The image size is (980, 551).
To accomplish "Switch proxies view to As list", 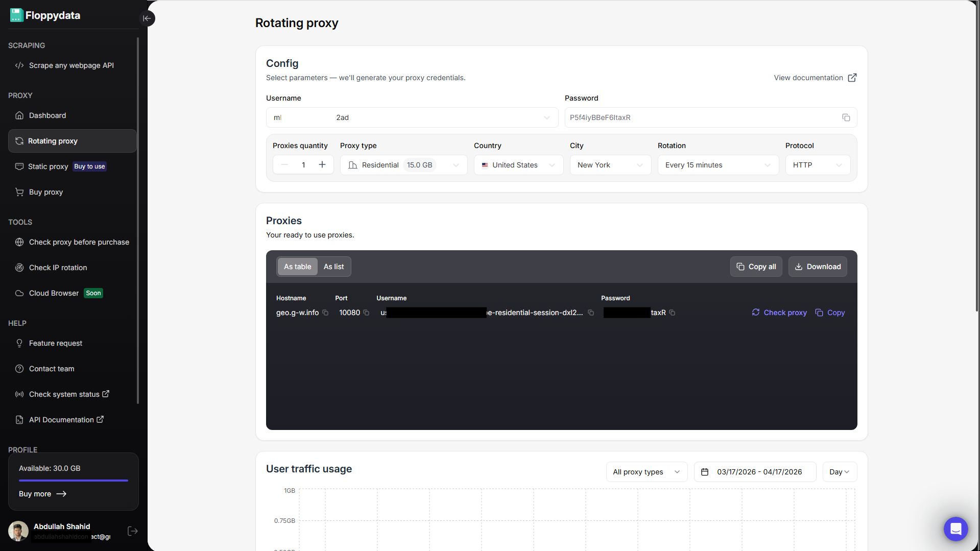I will click(x=333, y=267).
